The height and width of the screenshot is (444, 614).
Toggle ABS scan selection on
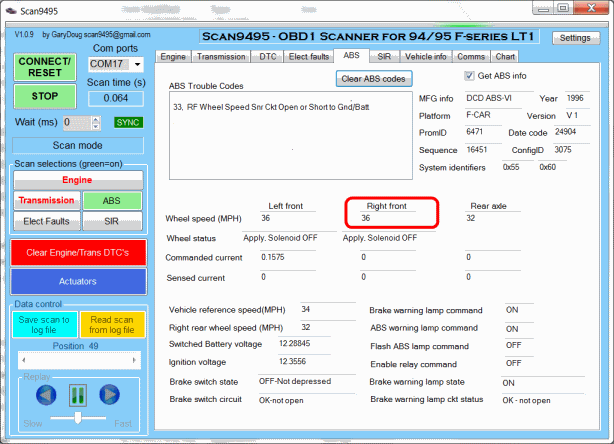pos(113,200)
